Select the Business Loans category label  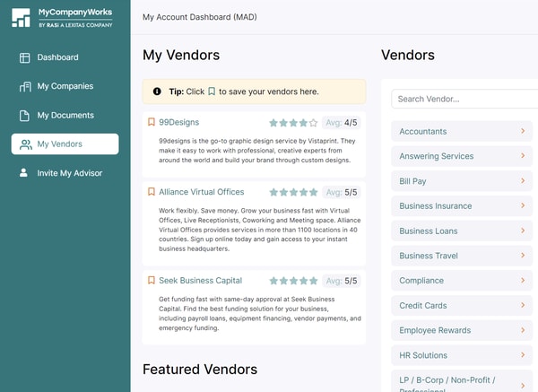429,231
